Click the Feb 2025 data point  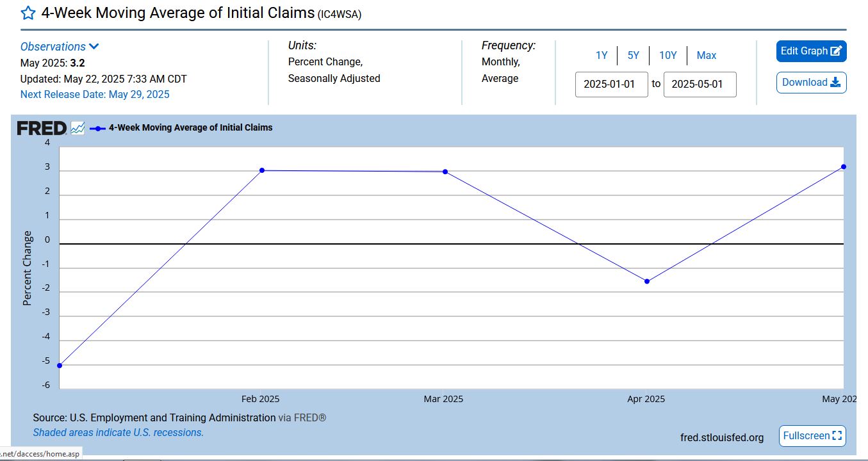[x=262, y=170]
